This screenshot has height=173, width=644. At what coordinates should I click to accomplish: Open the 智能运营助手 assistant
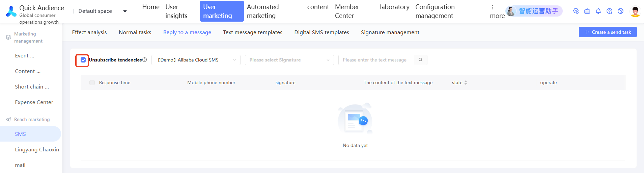pos(534,11)
